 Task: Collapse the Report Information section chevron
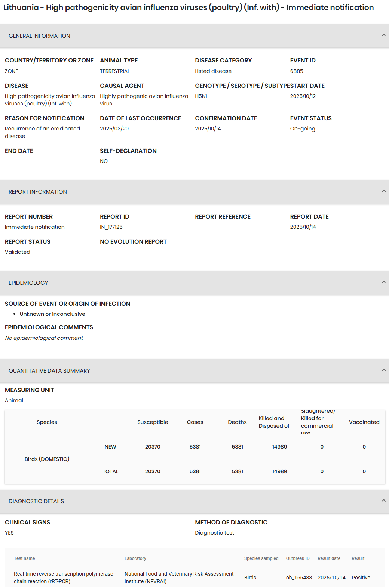point(383,191)
